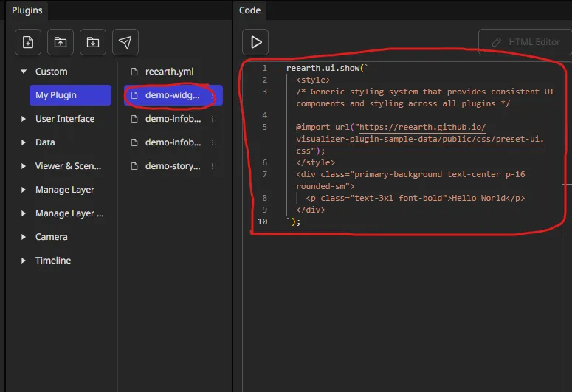This screenshot has height=392, width=572.
Task: Open the reearth.yml file
Action: coord(170,72)
